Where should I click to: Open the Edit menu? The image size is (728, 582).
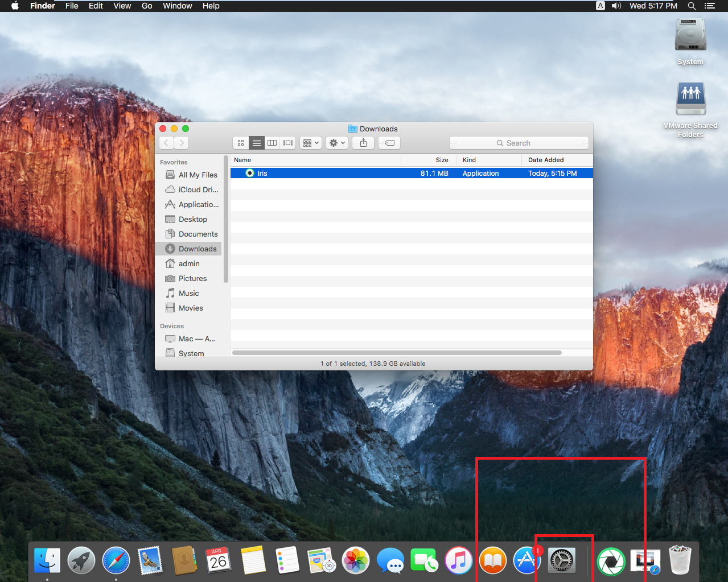pyautogui.click(x=96, y=6)
